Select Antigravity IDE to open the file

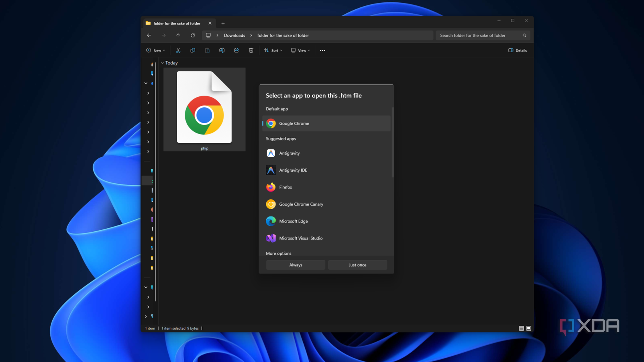click(327, 170)
